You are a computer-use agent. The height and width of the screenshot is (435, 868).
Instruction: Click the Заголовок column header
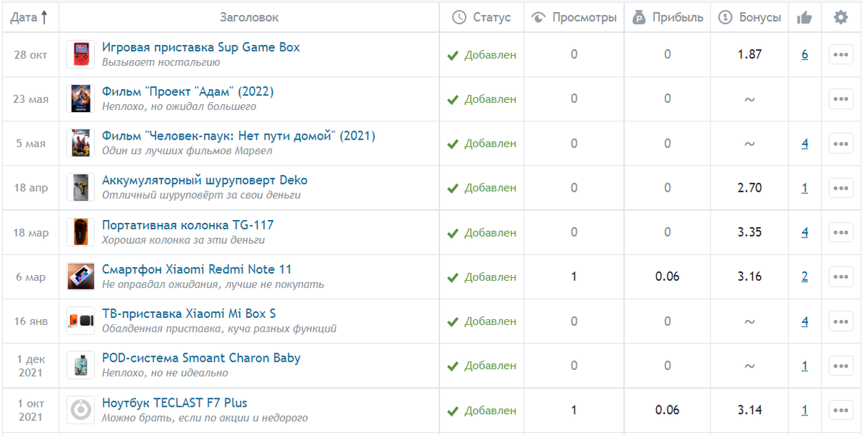point(249,17)
